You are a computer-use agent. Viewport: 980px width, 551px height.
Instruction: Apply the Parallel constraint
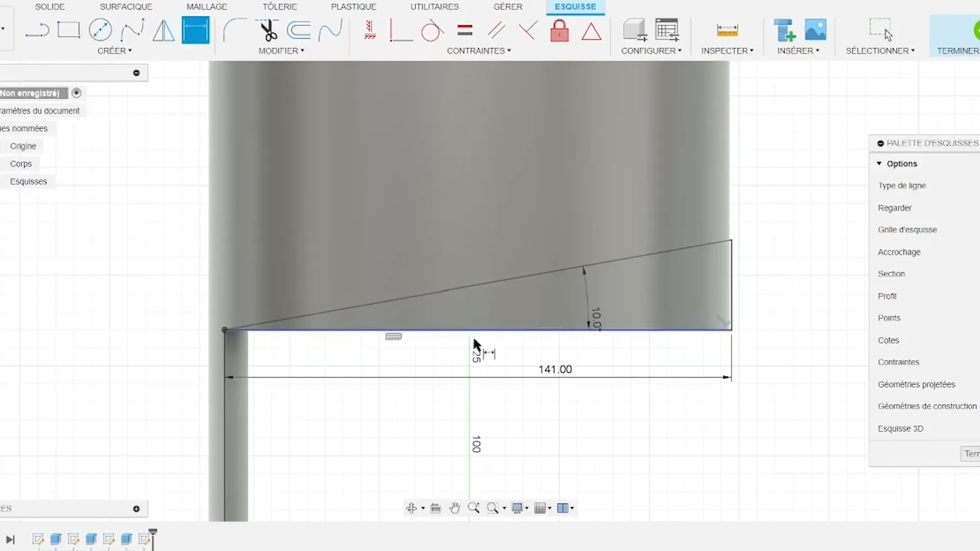(x=496, y=30)
